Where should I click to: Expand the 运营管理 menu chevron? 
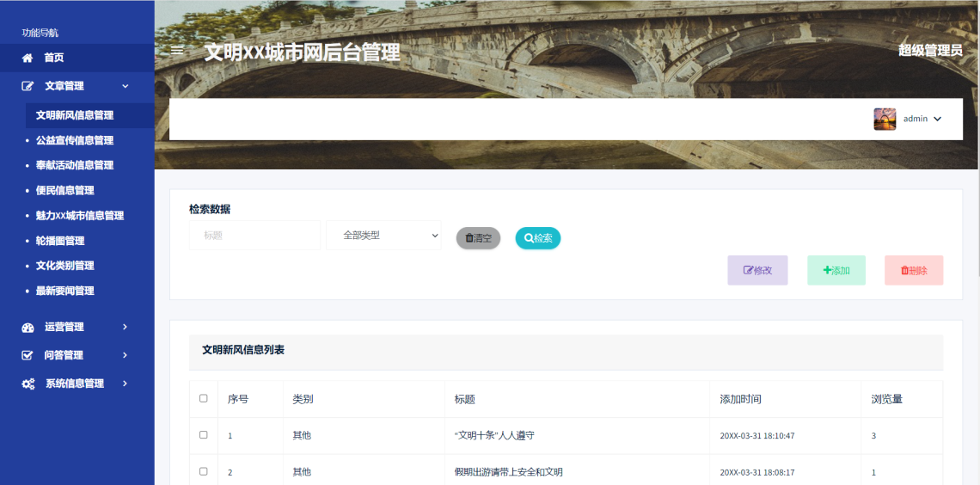[125, 327]
